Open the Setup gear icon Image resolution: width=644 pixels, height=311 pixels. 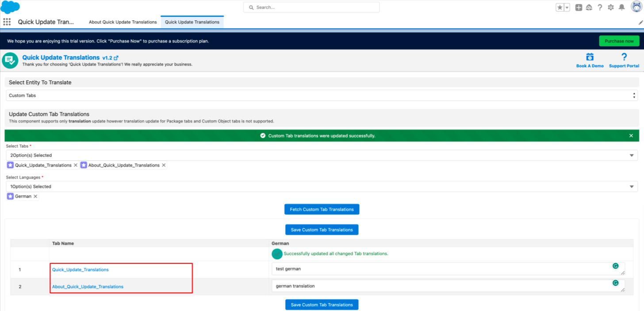click(611, 8)
